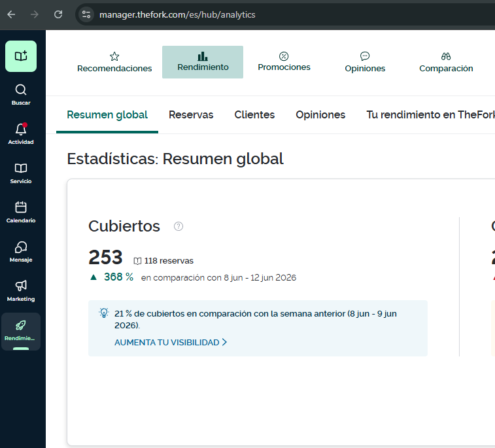Click the 253 cubiertos figure

coord(105,257)
